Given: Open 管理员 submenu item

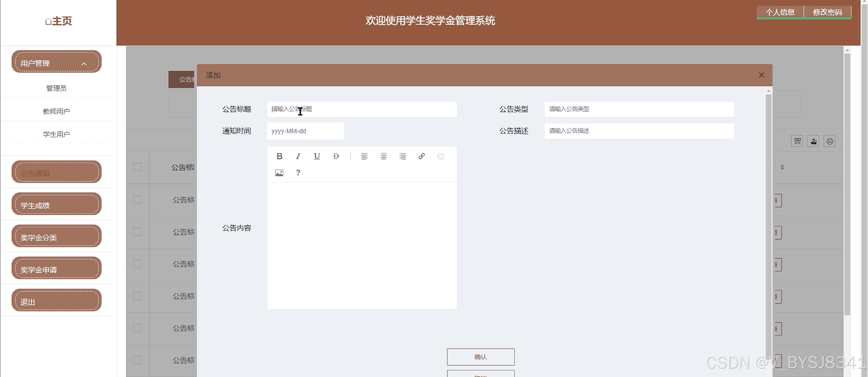Looking at the screenshot, I should (56, 88).
